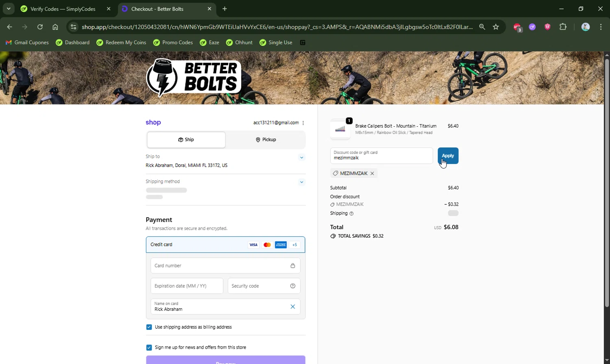Screen dimensions: 610x364
Task: Open the zoom magnifier in address bar
Action: [x=482, y=27]
